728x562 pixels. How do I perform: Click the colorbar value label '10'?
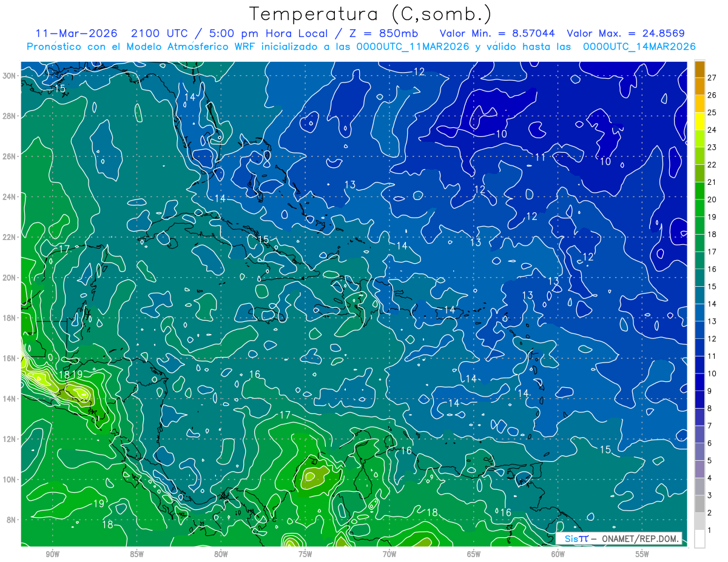[x=712, y=373]
